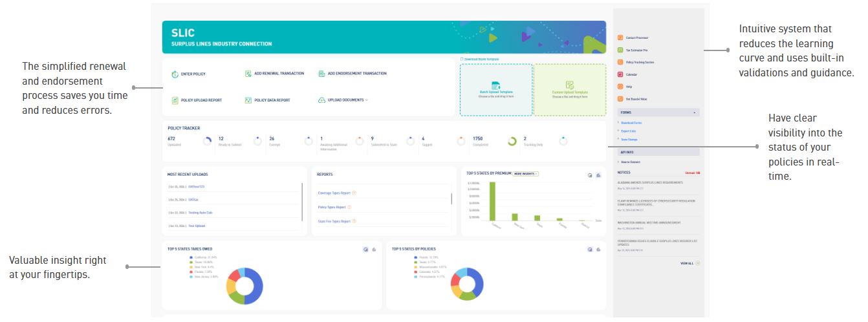Click the 2 Tracking Only count
The height and width of the screenshot is (322, 868).
tap(525, 138)
